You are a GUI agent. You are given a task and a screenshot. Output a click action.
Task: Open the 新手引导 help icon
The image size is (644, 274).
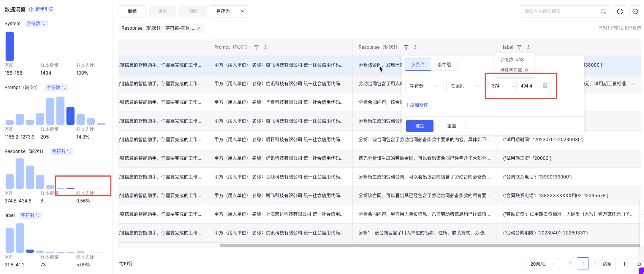[x=31, y=10]
